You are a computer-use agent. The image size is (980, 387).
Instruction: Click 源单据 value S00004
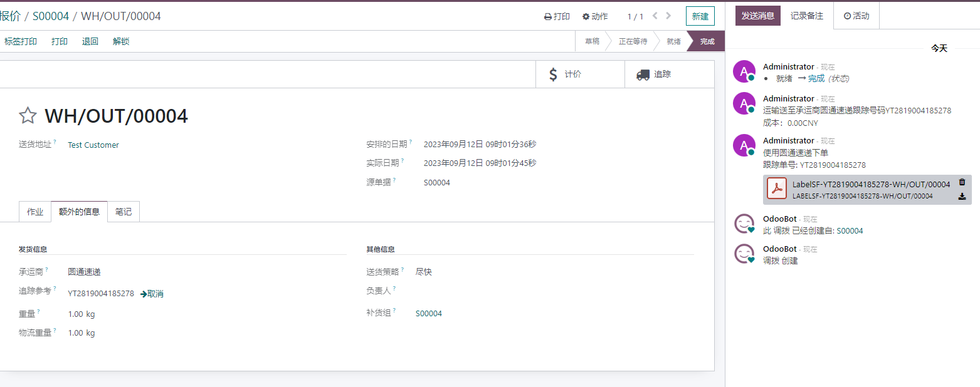pos(437,183)
